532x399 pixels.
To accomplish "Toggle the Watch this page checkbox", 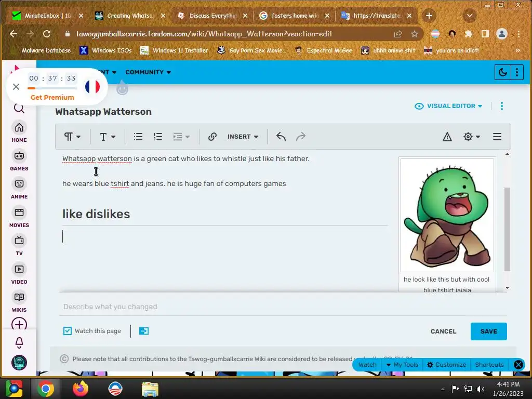I will coord(68,331).
